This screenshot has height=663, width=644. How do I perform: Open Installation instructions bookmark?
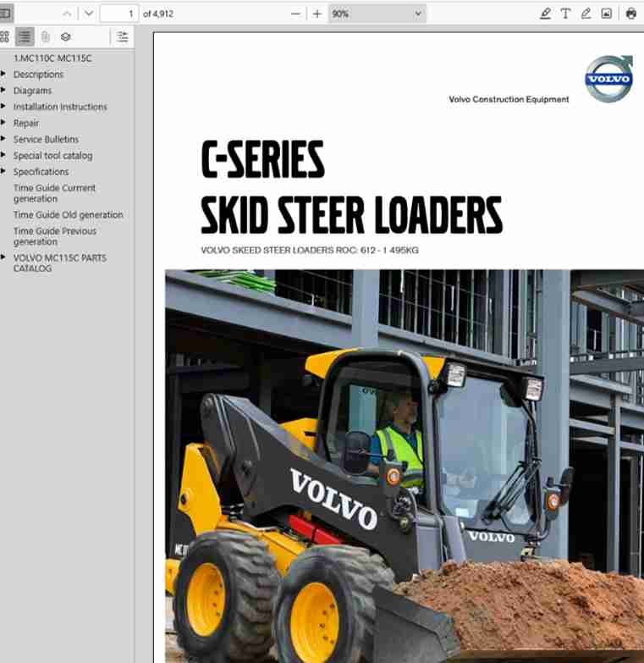60,107
